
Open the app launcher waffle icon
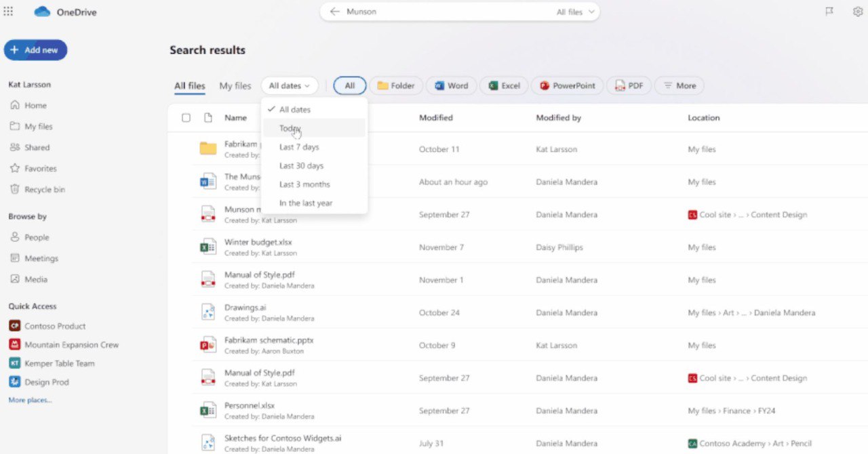(x=8, y=12)
